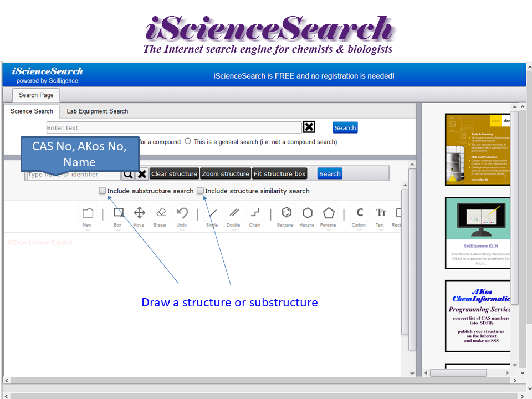The height and width of the screenshot is (399, 532).
Task: Expand dropdown arrow under Box tool
Action: 118,229
